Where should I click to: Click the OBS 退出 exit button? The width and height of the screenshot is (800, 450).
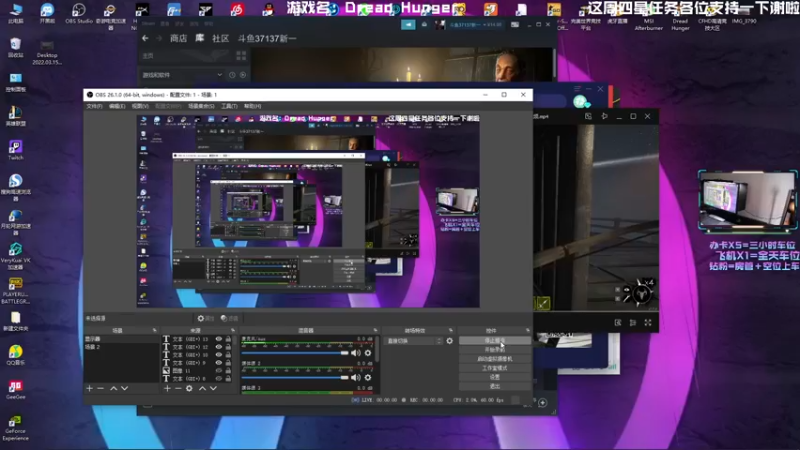coord(494,386)
